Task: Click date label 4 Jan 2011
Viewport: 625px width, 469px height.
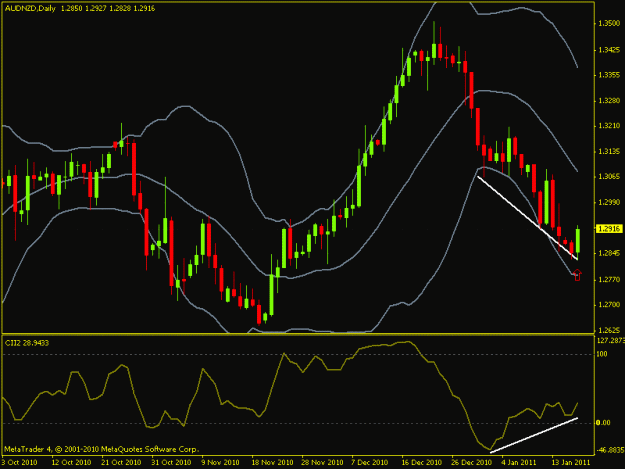Action: tap(519, 462)
